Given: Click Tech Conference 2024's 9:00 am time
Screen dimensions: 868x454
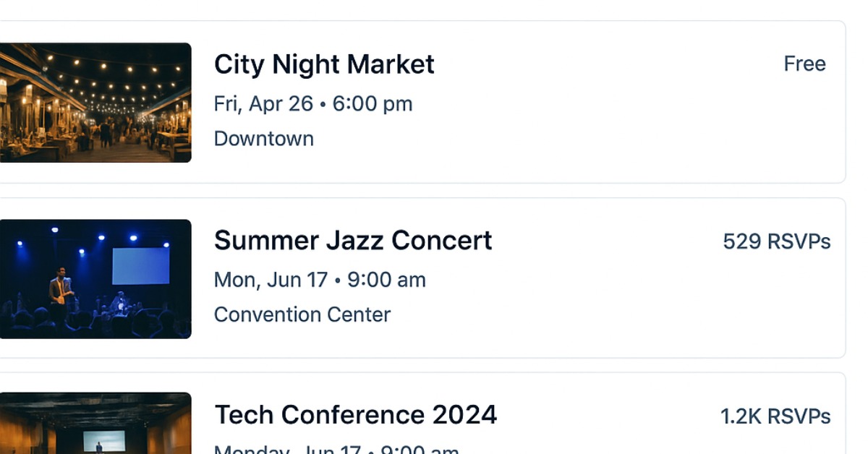Looking at the screenshot, I should click(420, 450).
